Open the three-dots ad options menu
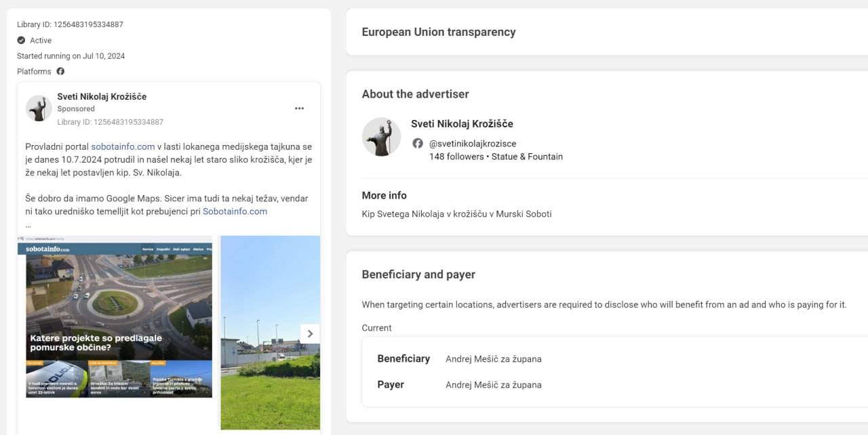Image resolution: width=868 pixels, height=435 pixels. pos(299,108)
